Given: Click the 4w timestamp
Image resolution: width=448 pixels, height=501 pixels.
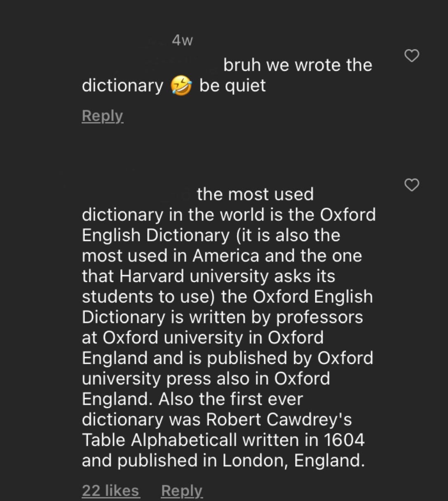Looking at the screenshot, I should pos(182,40).
